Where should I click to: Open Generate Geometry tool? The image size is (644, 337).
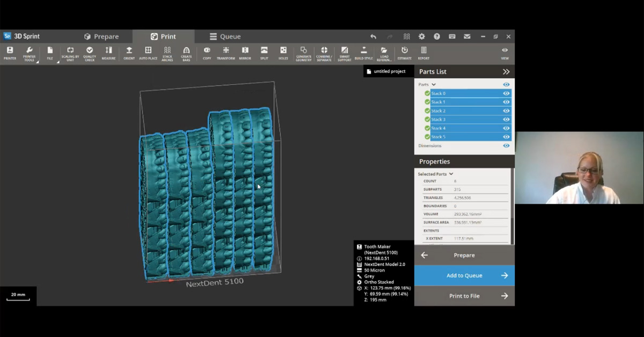[304, 53]
